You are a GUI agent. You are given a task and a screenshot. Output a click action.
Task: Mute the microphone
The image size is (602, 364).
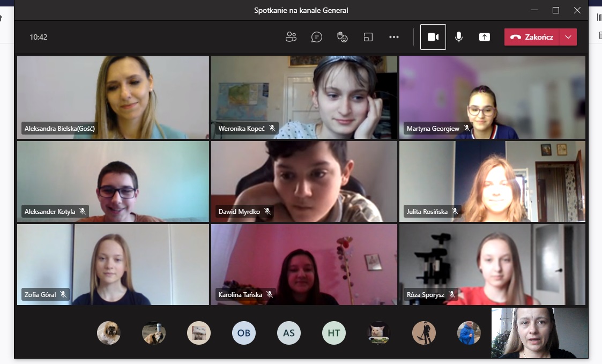[x=459, y=37]
